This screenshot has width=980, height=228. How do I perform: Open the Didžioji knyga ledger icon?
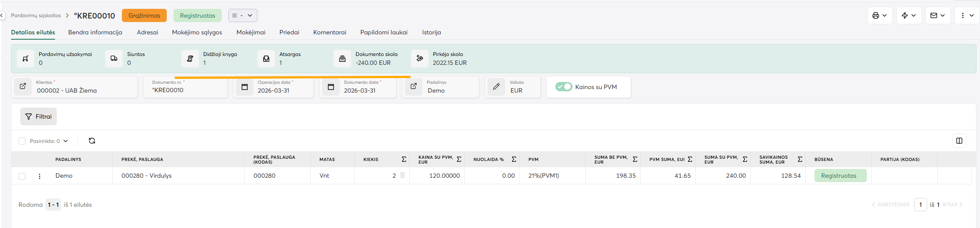click(x=190, y=59)
